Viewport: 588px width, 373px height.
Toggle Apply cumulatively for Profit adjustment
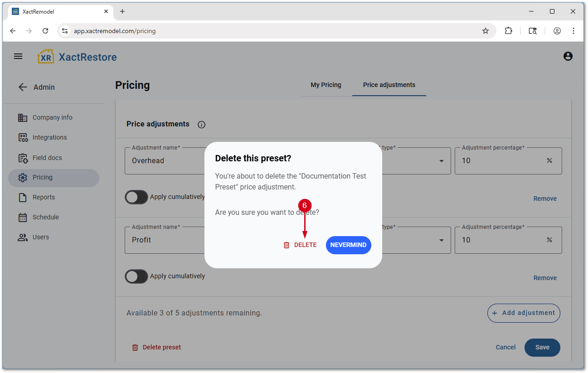(136, 276)
